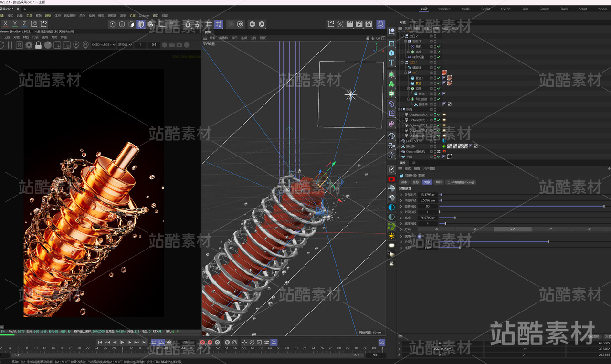Click the Null object tool icon

tap(391, 31)
